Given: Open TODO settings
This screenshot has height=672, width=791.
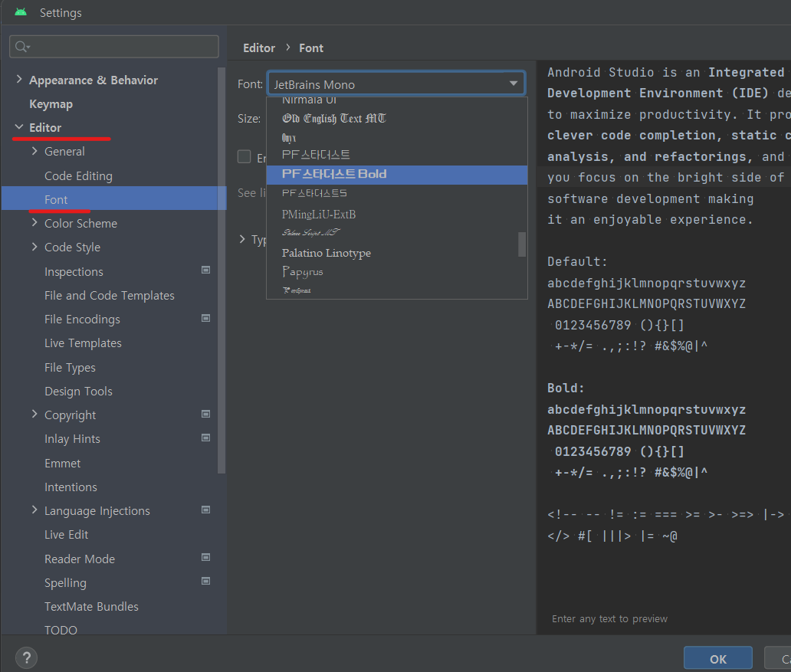Looking at the screenshot, I should pos(61,630).
